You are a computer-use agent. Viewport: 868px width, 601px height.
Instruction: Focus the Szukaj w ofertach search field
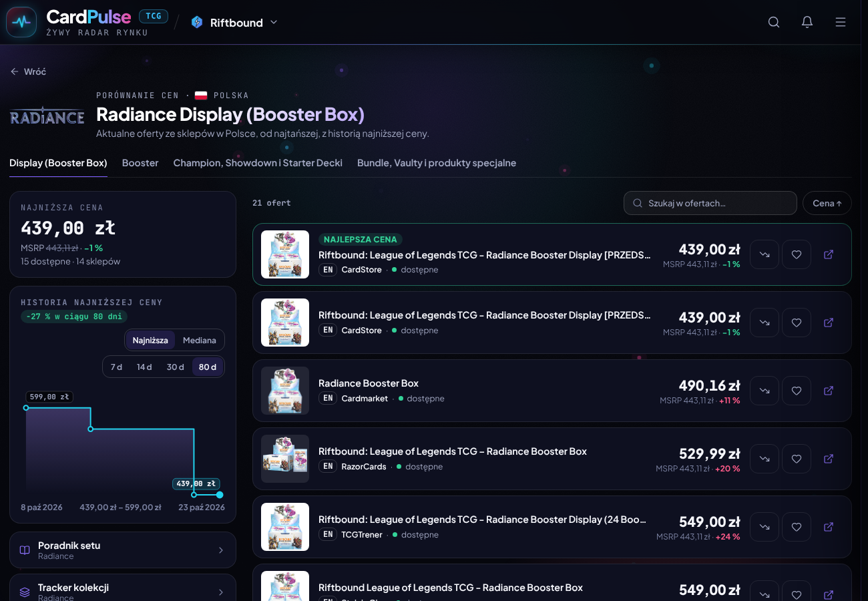tap(710, 203)
